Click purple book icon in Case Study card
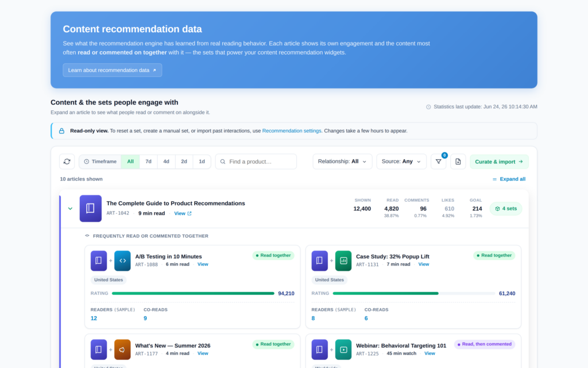This screenshot has width=588, height=368. [319, 260]
